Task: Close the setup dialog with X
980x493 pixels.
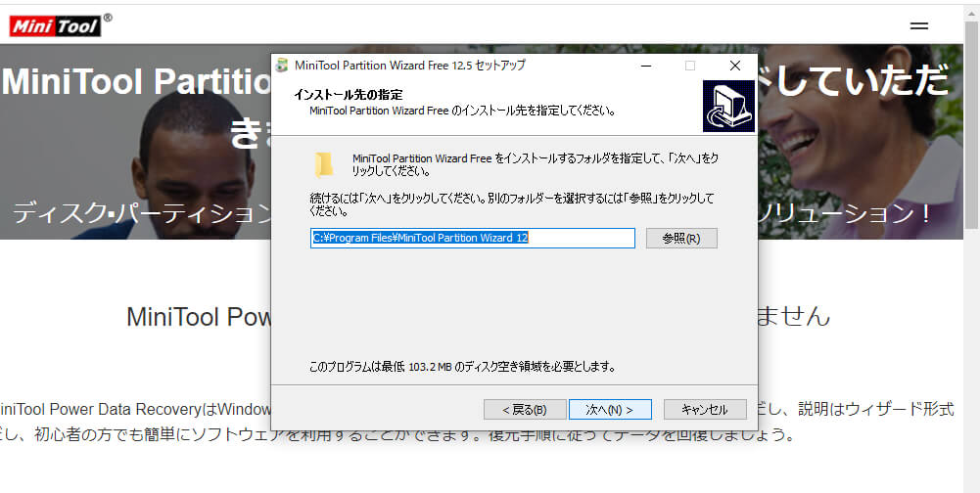Action: click(x=735, y=66)
